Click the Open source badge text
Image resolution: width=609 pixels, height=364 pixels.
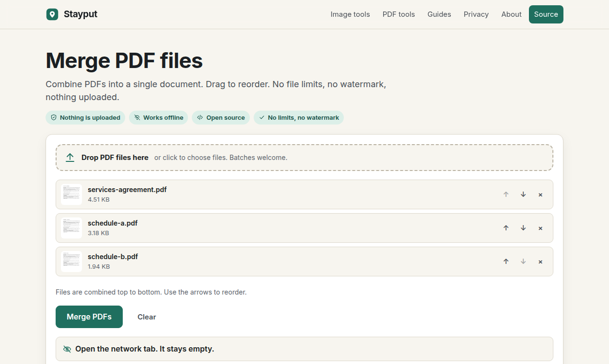point(225,117)
